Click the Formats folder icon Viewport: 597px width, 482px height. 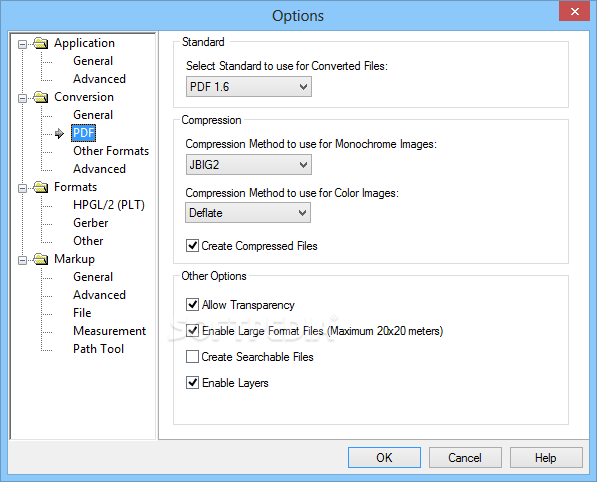[40, 187]
